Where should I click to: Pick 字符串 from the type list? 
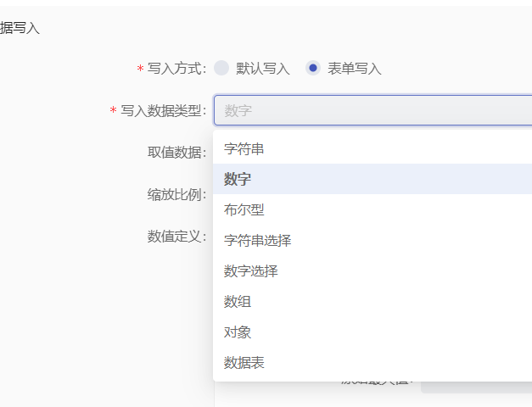point(244,149)
